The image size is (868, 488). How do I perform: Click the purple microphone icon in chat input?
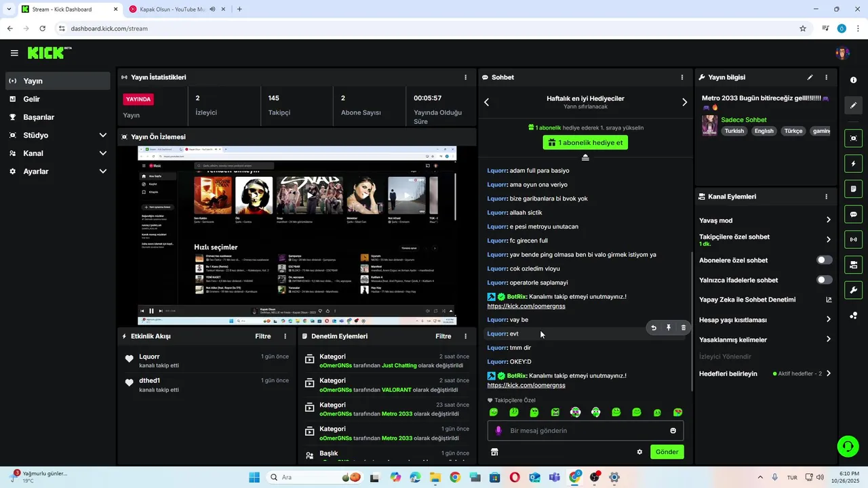pyautogui.click(x=498, y=430)
